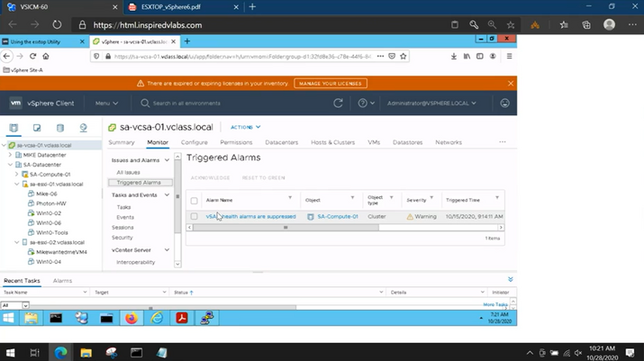This screenshot has width=644, height=361.
Task: Open the Hosts and Clusters inventory view icon
Action: click(x=14, y=129)
